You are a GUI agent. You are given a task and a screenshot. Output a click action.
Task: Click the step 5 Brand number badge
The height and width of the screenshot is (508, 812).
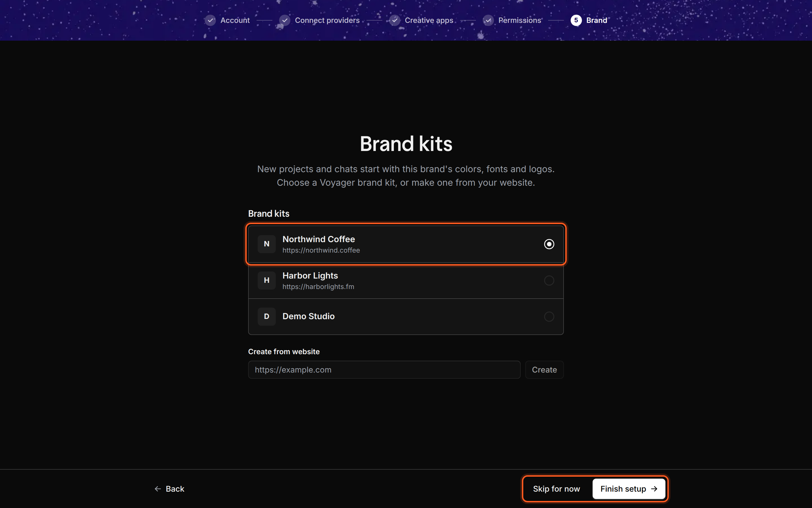576,20
